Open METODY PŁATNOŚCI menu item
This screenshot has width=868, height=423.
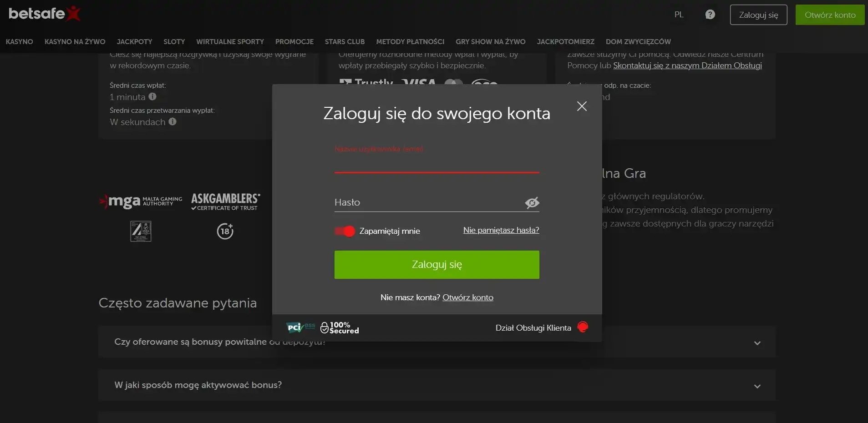click(x=410, y=41)
